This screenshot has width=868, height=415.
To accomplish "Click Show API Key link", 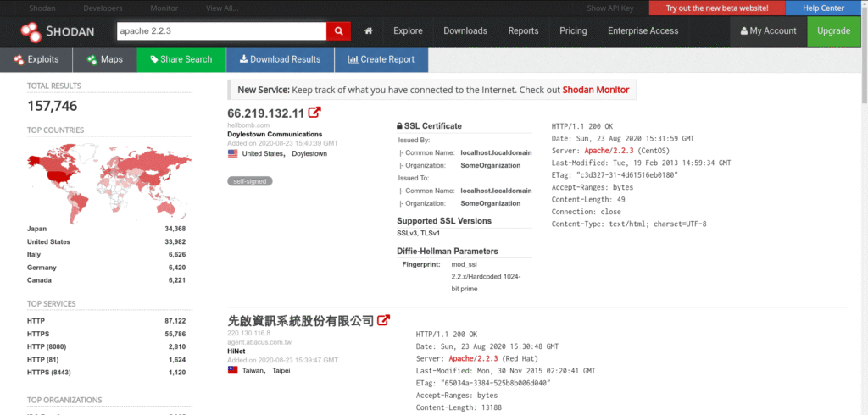I will pyautogui.click(x=610, y=8).
